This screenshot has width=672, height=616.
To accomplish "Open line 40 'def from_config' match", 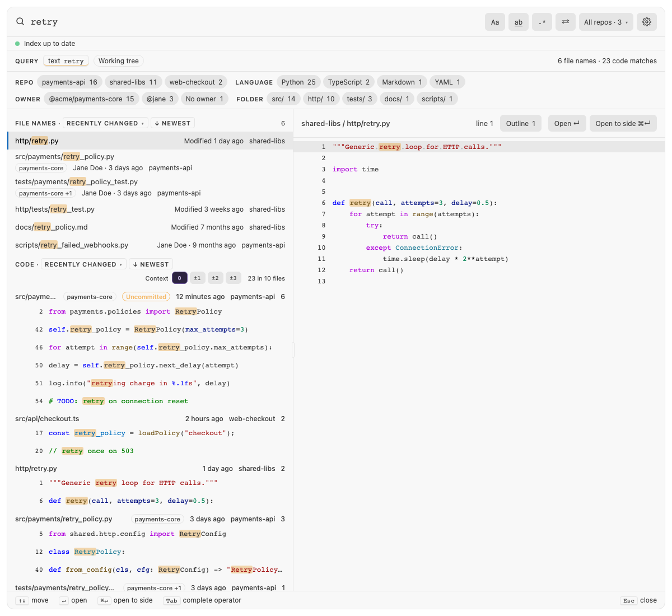I will click(x=150, y=570).
